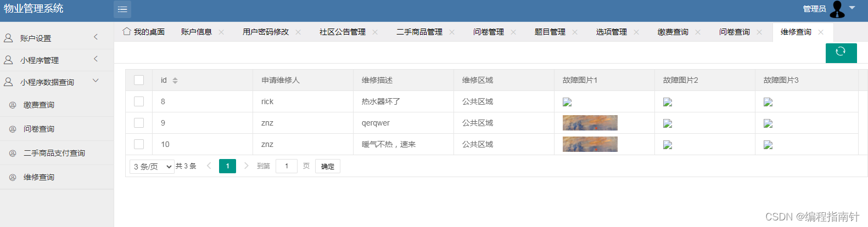Toggle the sidebar collapse hamburger icon
The width and height of the screenshot is (868, 227).
122,9
